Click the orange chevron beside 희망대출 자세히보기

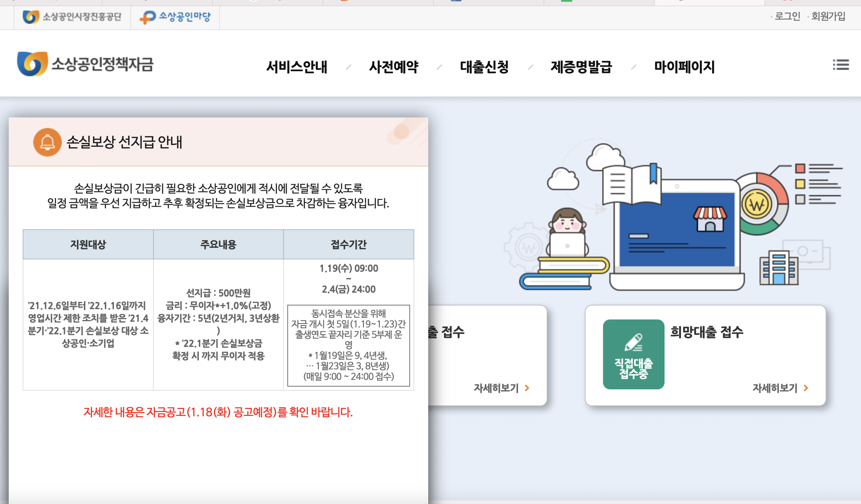806,388
